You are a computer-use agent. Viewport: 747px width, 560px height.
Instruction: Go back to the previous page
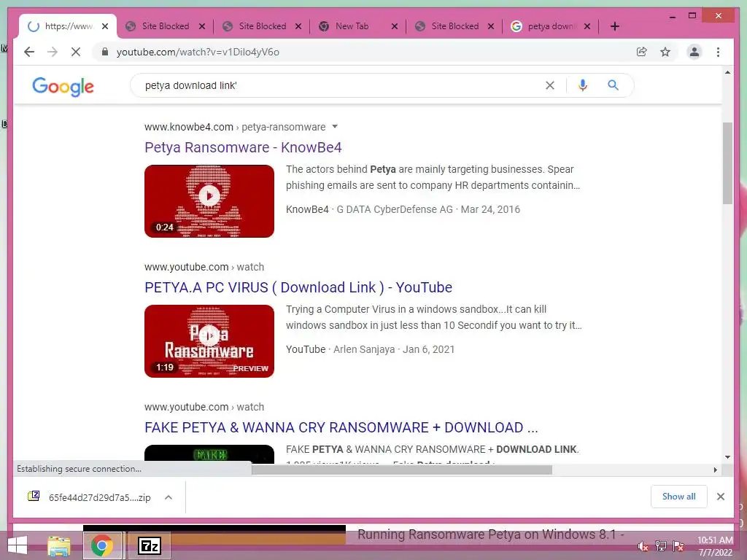(x=29, y=52)
